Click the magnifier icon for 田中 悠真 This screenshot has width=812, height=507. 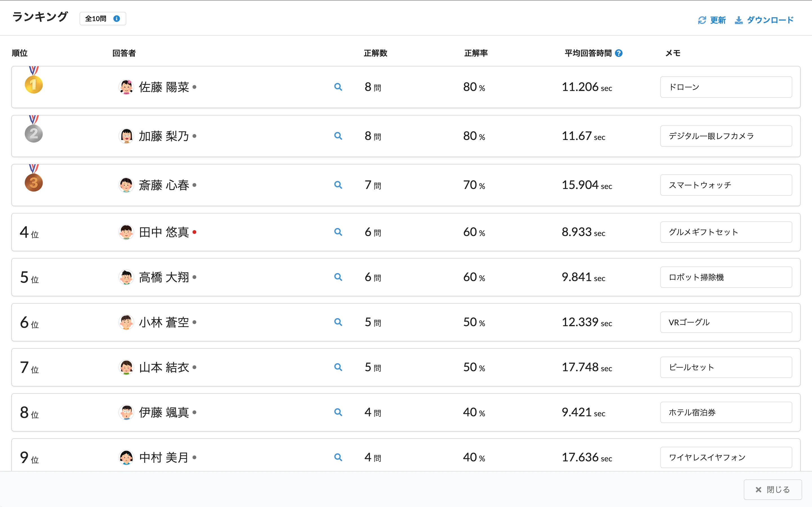click(338, 232)
